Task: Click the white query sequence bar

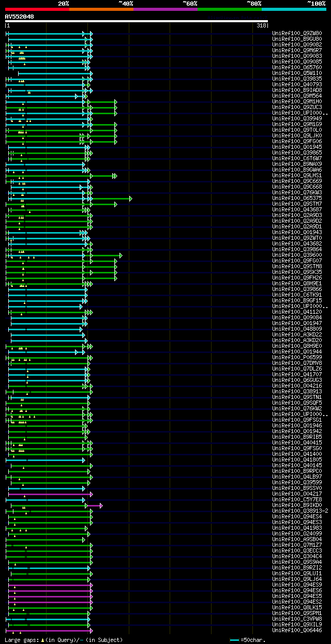Action: tap(136, 21)
